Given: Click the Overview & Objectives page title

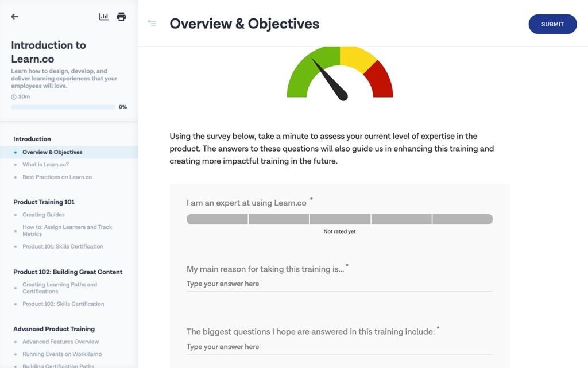Looking at the screenshot, I should pos(244,24).
